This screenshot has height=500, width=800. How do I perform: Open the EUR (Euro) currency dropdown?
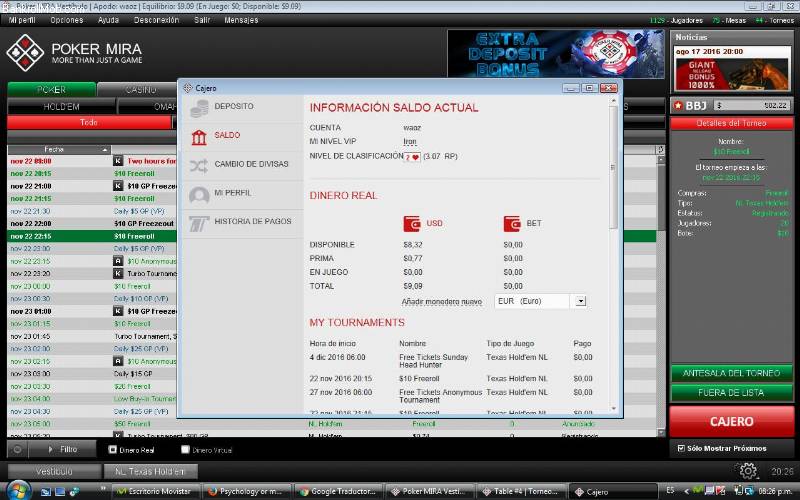581,301
